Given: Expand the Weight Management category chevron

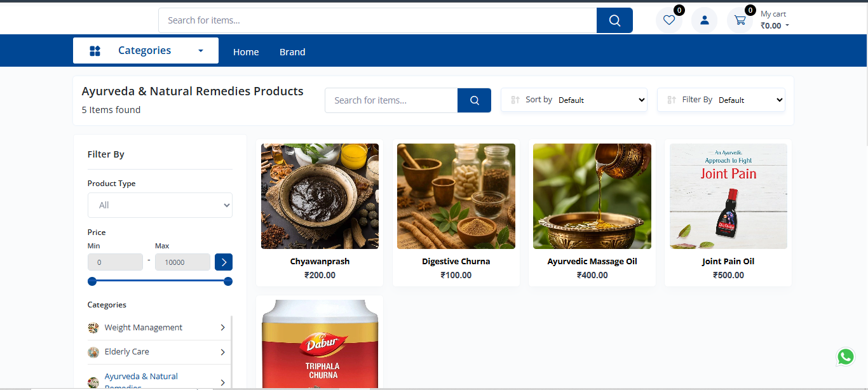Looking at the screenshot, I should (222, 328).
